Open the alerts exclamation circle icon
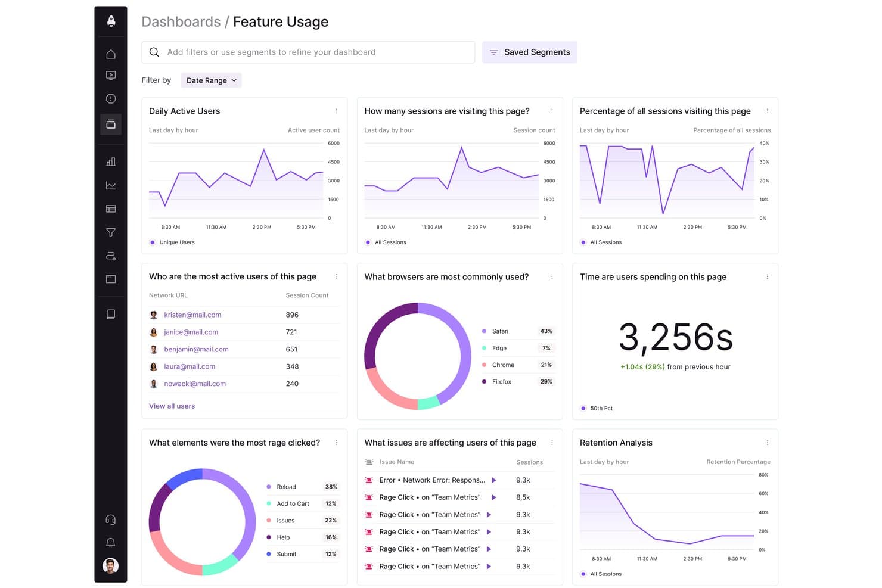882x588 pixels. pyautogui.click(x=111, y=99)
